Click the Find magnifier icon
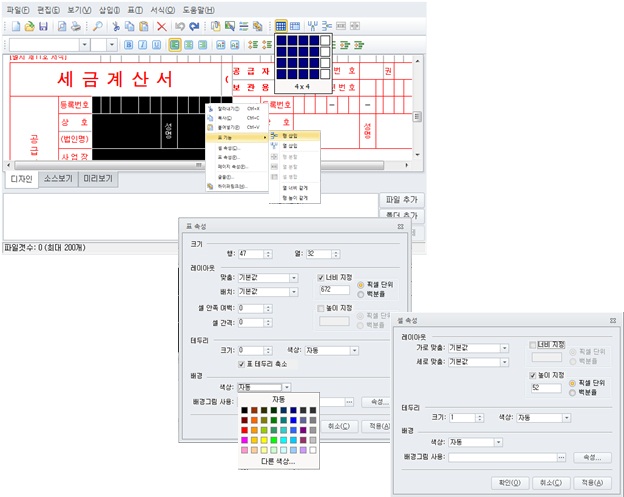The image size is (624, 497). point(98,26)
